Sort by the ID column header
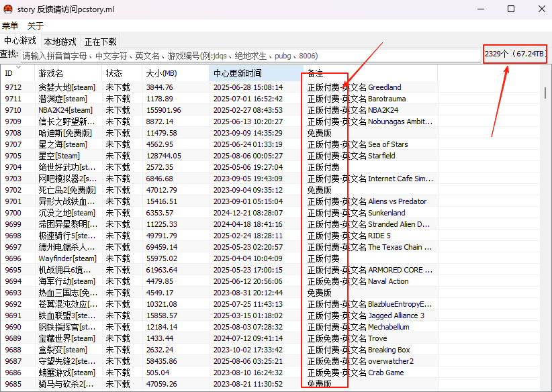This screenshot has height=392, width=552. (17, 73)
